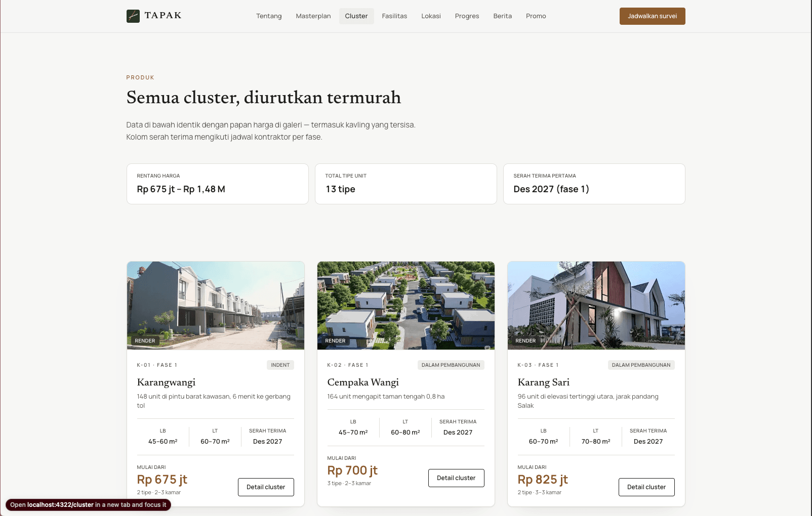Viewport: 812px width, 516px height.
Task: Click the 'K-03 · FASE 1' label
Action: tap(538, 365)
